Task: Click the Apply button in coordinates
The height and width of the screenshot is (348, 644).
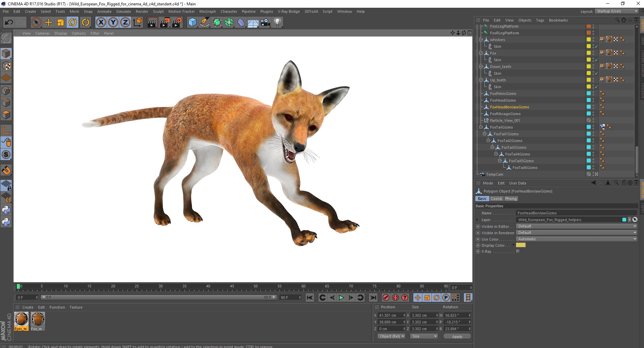Action: pos(457,337)
